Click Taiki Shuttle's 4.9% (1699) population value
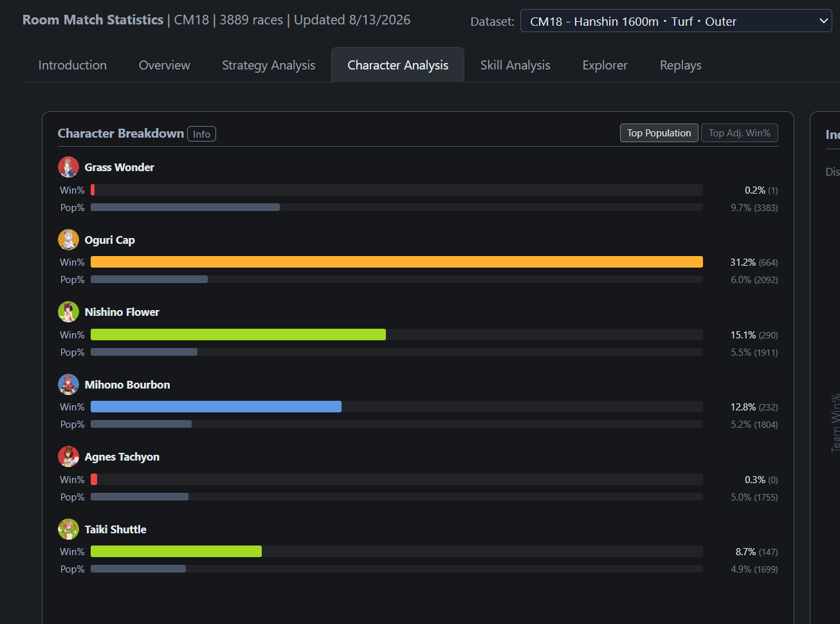Screen dimensions: 840x624 [754, 569]
